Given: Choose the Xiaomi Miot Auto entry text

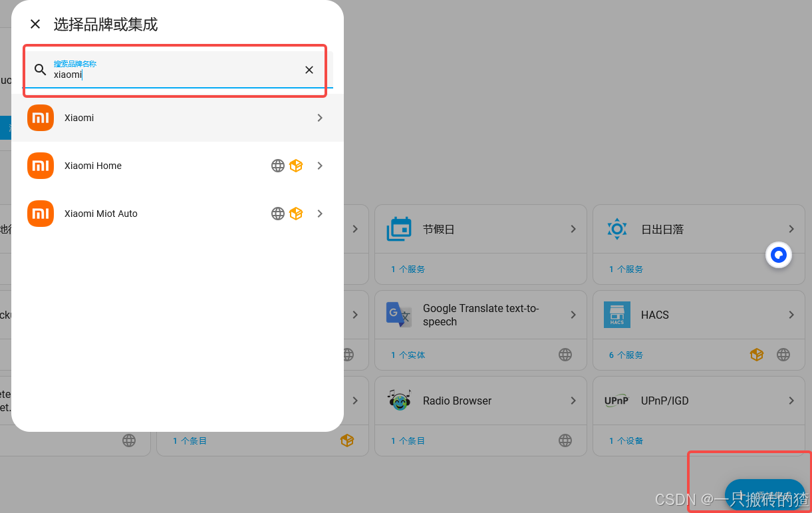Looking at the screenshot, I should tap(101, 214).
